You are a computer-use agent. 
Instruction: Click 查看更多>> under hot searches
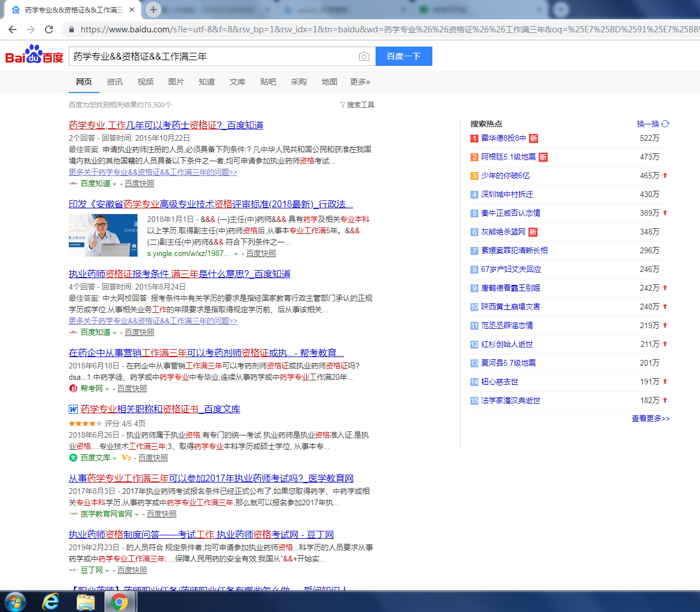point(651,418)
